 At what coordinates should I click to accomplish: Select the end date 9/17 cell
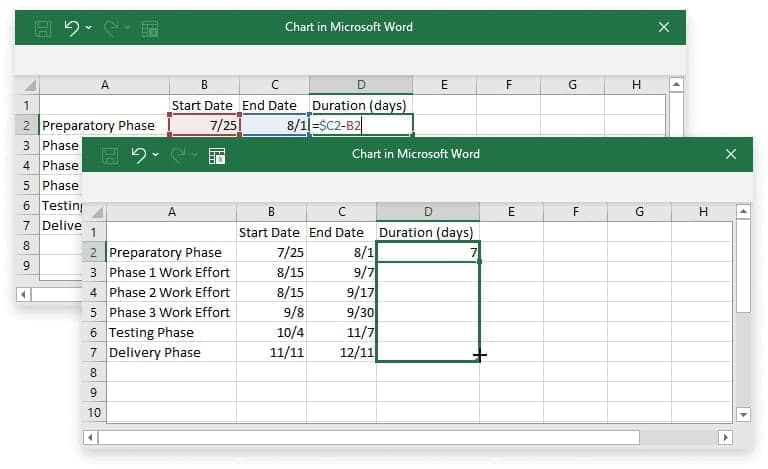(341, 292)
